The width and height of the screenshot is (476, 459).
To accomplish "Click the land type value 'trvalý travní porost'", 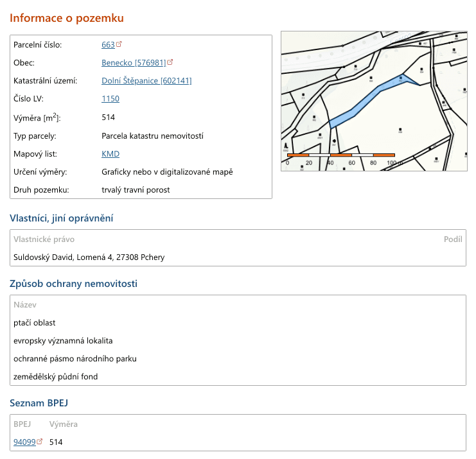I will click(136, 190).
